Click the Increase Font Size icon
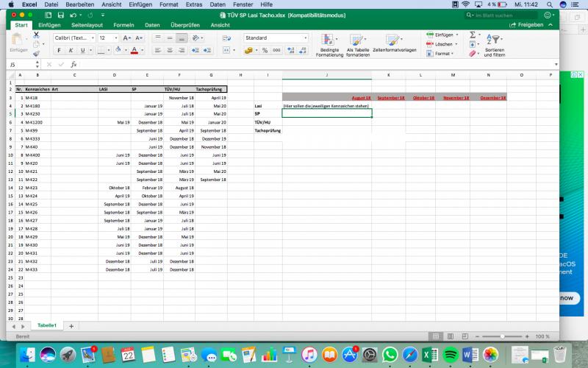This screenshot has width=588, height=368. [126, 38]
